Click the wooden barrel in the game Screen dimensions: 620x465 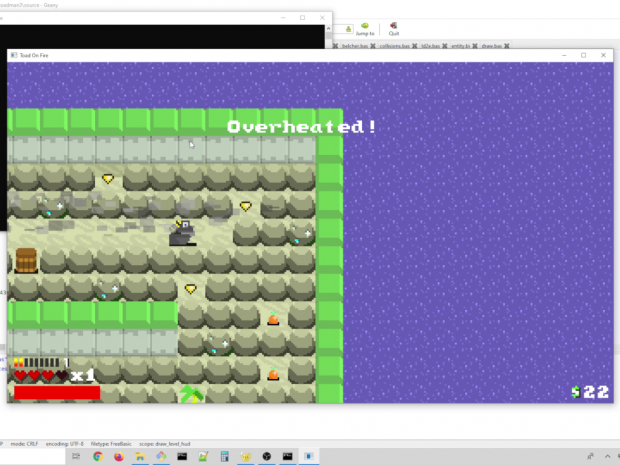(26, 261)
